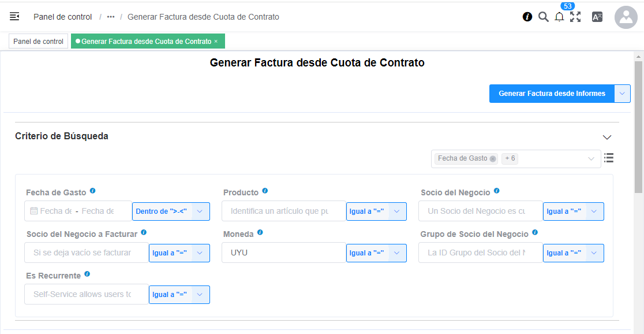Open the language translation icon

point(597,17)
